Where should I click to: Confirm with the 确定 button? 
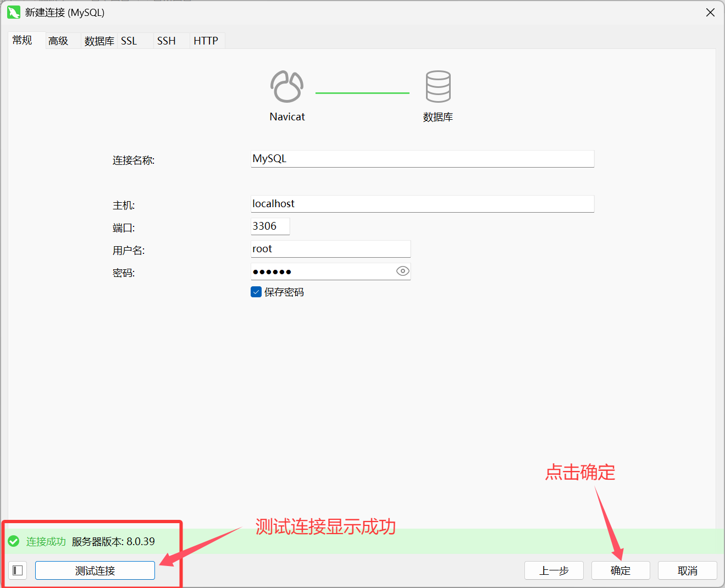[x=621, y=570]
